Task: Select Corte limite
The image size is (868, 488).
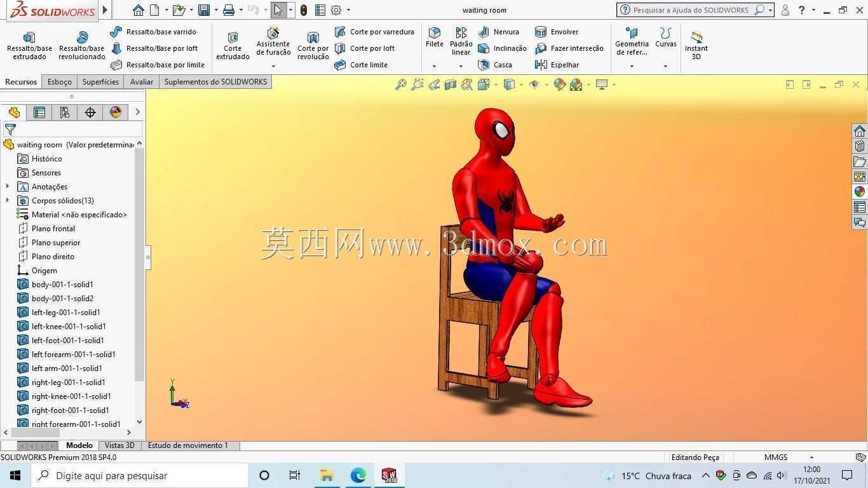Action: (361, 65)
